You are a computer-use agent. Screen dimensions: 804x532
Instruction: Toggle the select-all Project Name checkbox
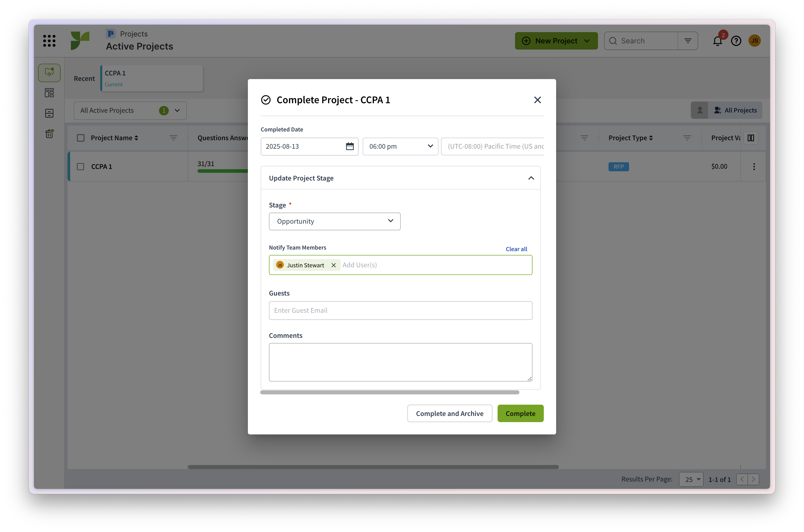click(80, 138)
